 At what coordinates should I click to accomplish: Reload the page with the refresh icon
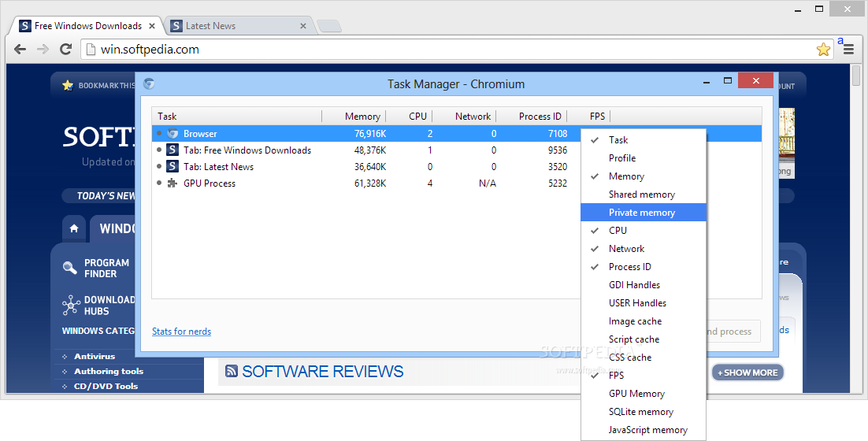point(65,50)
